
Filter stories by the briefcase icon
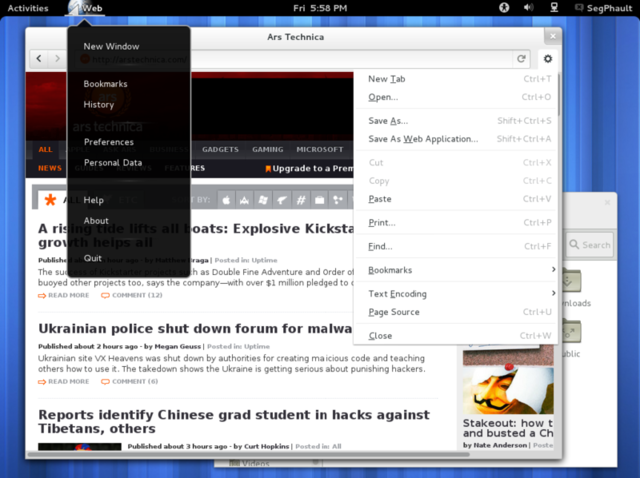pos(319,200)
